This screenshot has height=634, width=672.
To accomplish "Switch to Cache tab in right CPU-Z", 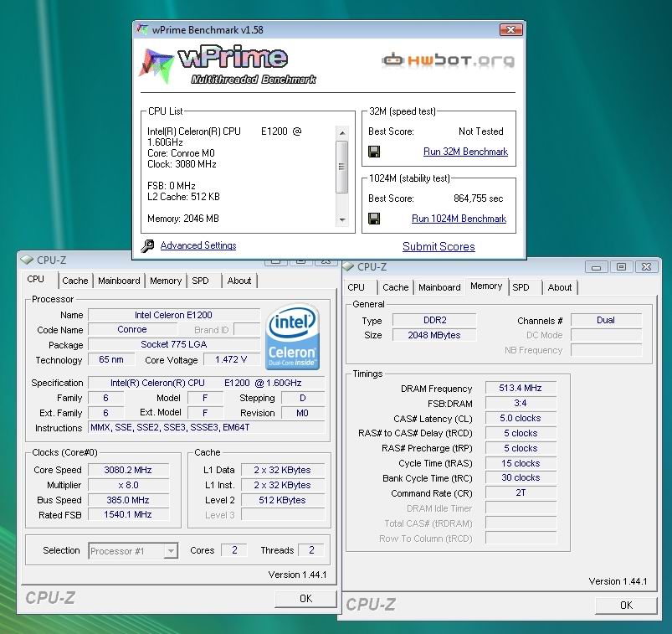I will (396, 287).
